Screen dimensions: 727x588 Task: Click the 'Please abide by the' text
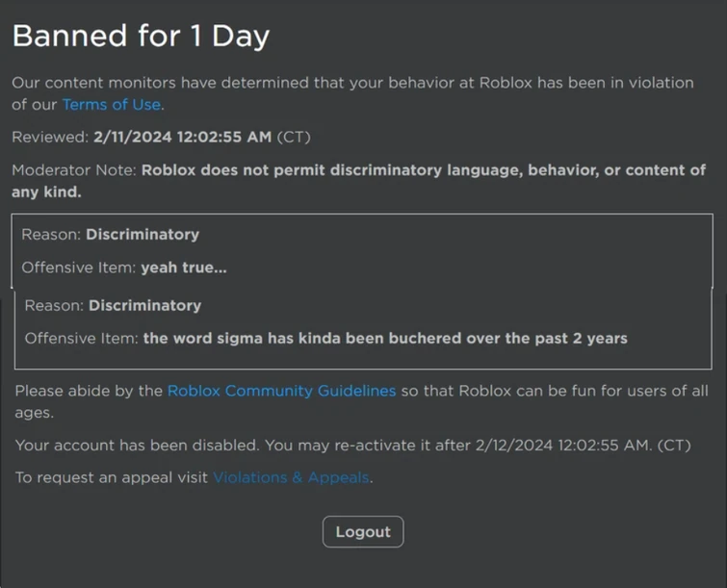point(89,391)
